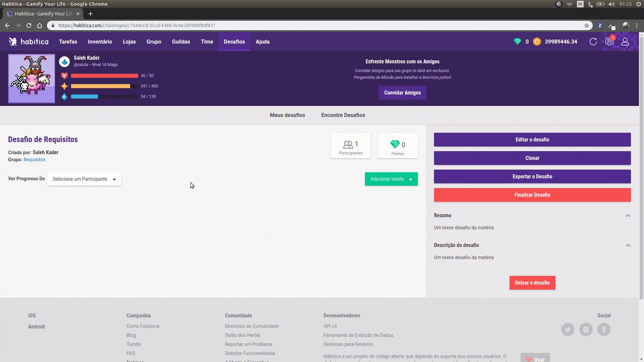Open the gems balance icon
This screenshot has height=362, width=644.
[517, 42]
